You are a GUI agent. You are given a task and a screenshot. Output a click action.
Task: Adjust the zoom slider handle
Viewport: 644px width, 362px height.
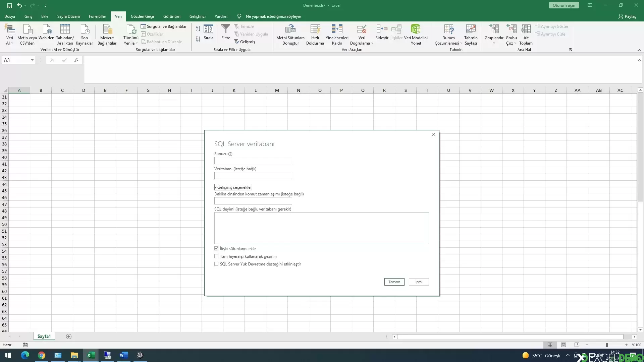[606, 345]
